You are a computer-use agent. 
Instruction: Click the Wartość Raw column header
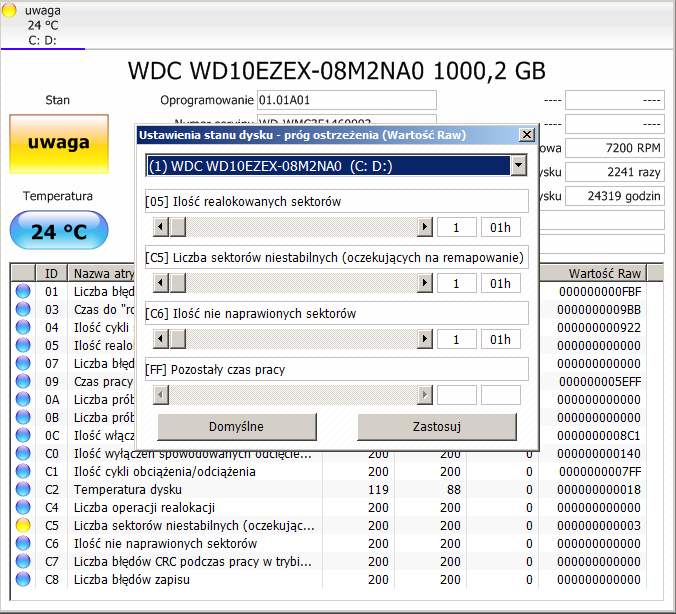(x=593, y=273)
